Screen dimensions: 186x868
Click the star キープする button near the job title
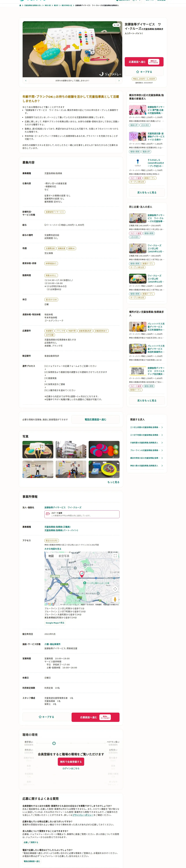pyautogui.click(x=144, y=72)
